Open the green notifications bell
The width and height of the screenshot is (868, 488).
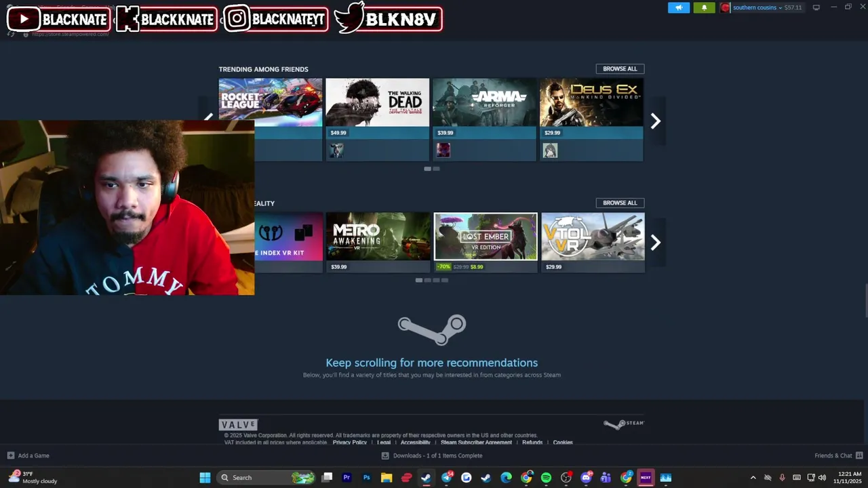(x=704, y=7)
